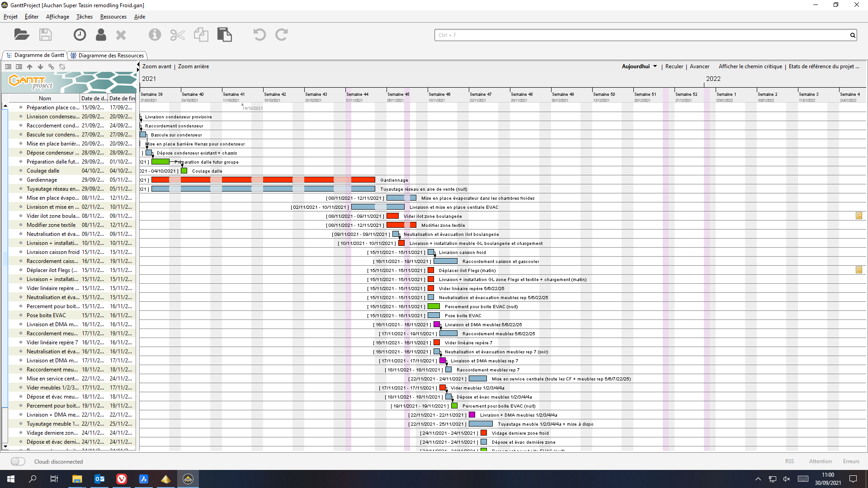Open a project with the folder icon
This screenshot has height=488, width=868.
pyautogui.click(x=21, y=34)
